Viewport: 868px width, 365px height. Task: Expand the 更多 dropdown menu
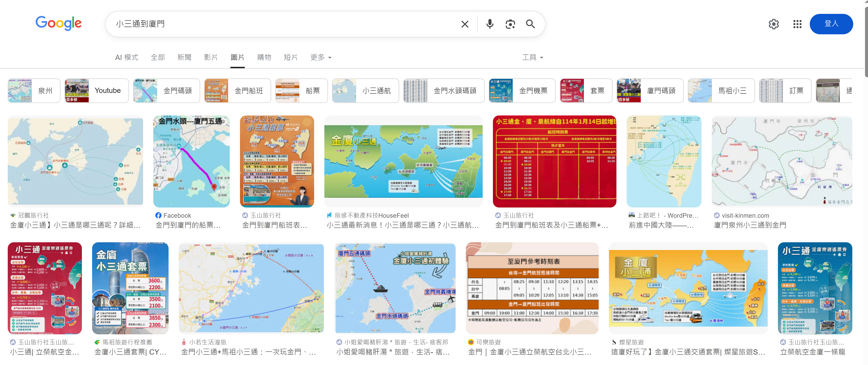click(320, 57)
